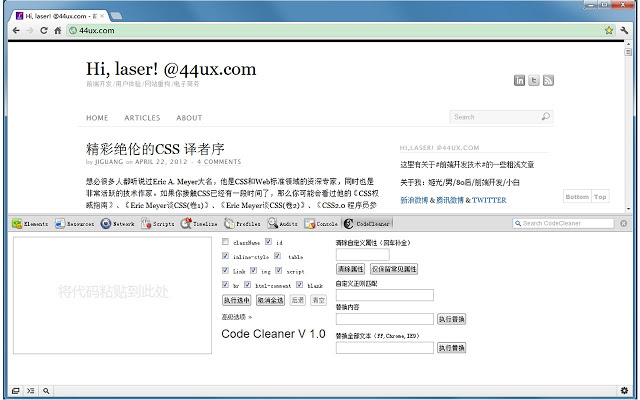
Task: Switch to the Resources panel
Action: click(75, 224)
